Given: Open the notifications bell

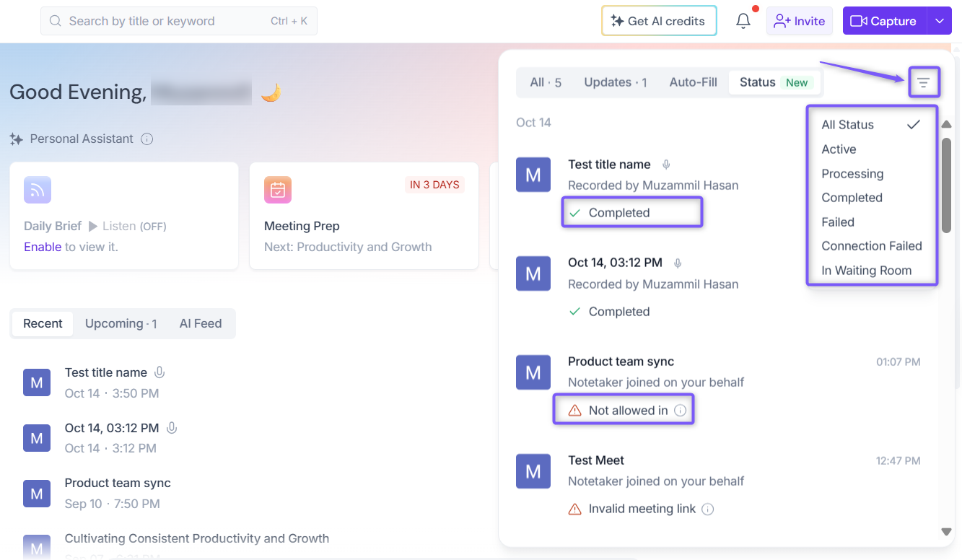Looking at the screenshot, I should pyautogui.click(x=743, y=21).
